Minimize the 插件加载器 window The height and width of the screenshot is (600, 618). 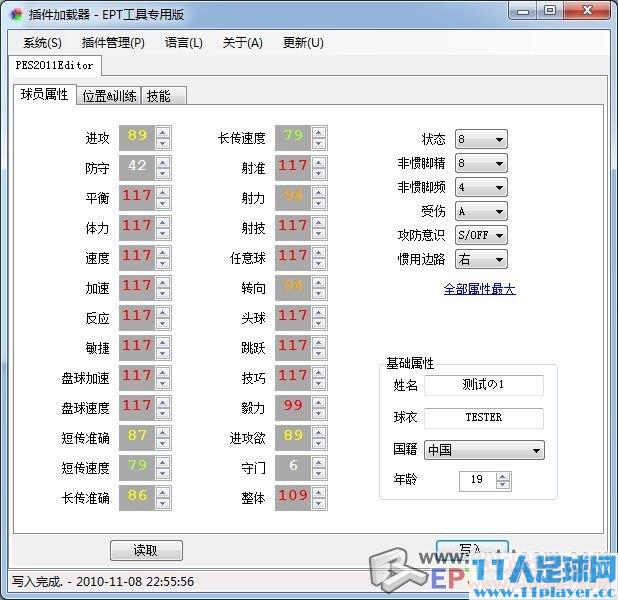click(x=523, y=11)
